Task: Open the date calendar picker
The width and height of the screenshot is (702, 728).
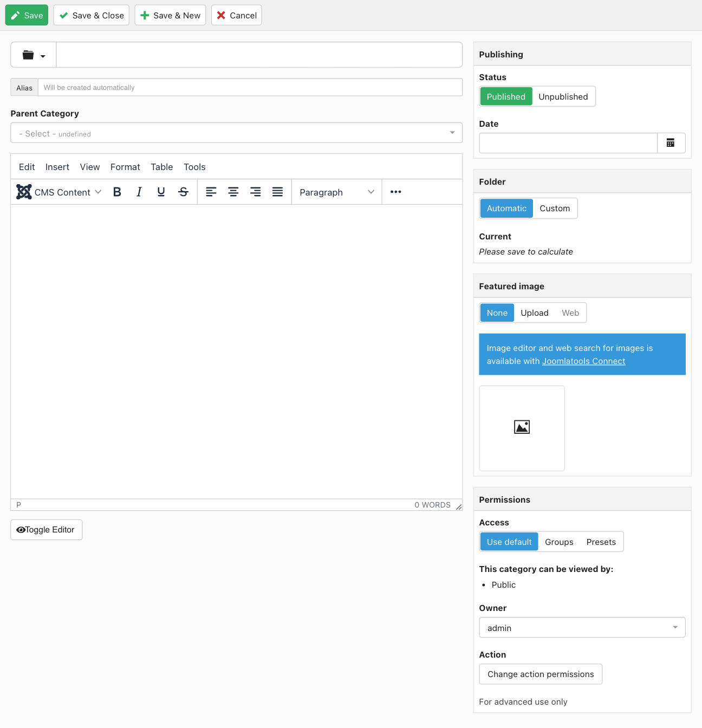Action: [x=671, y=143]
